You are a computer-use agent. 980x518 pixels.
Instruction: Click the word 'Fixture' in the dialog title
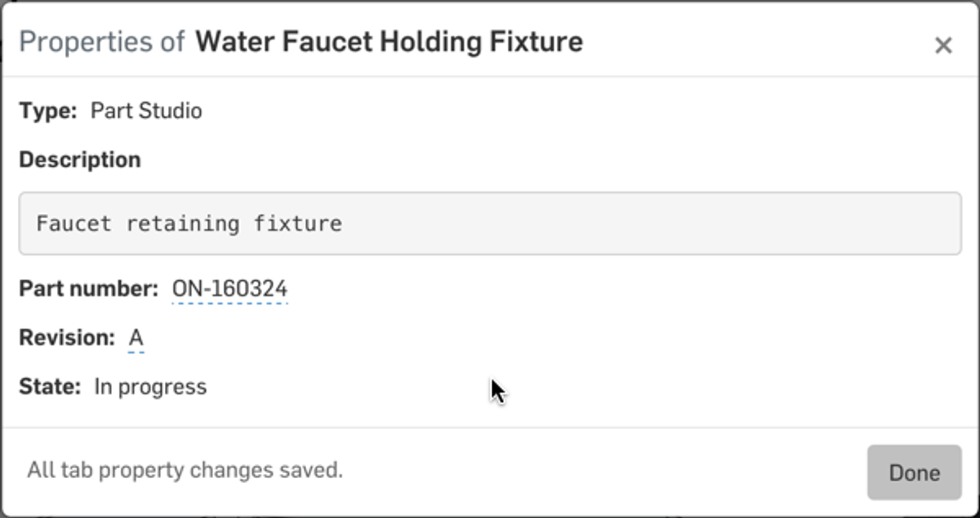(x=536, y=42)
